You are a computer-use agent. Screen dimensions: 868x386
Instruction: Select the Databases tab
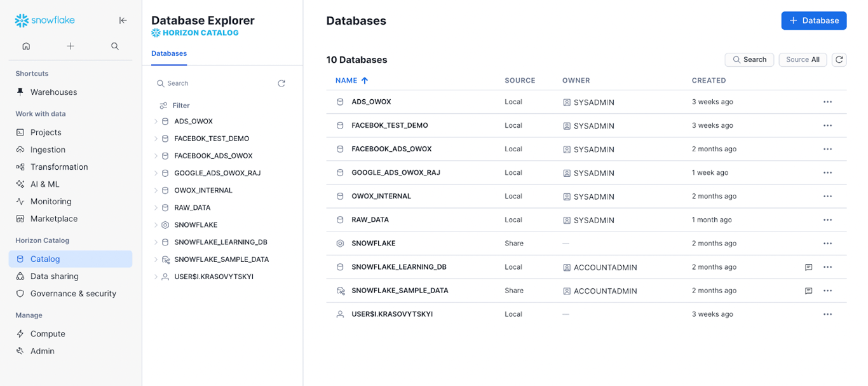[169, 53]
